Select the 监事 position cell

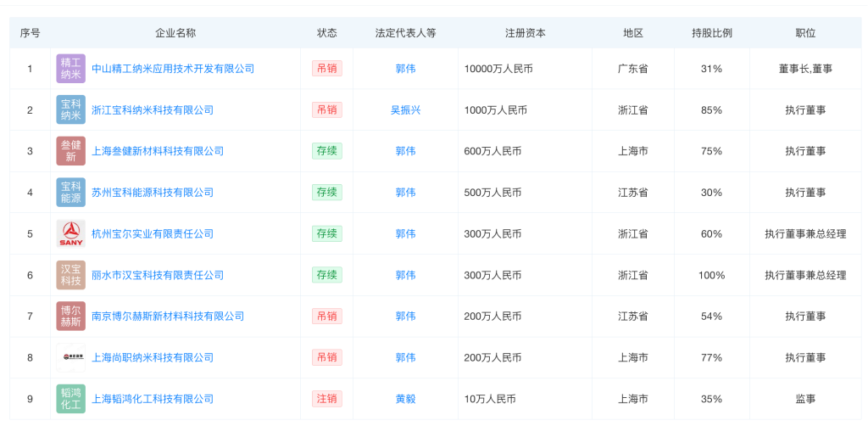805,399
